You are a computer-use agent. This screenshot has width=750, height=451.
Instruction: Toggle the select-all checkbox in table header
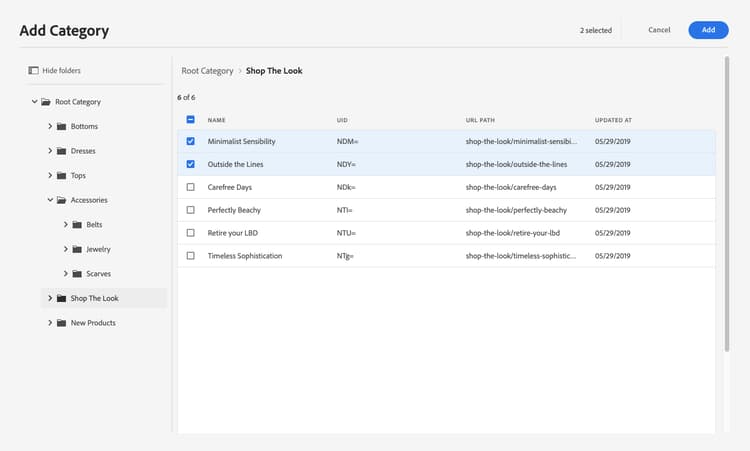point(191,120)
